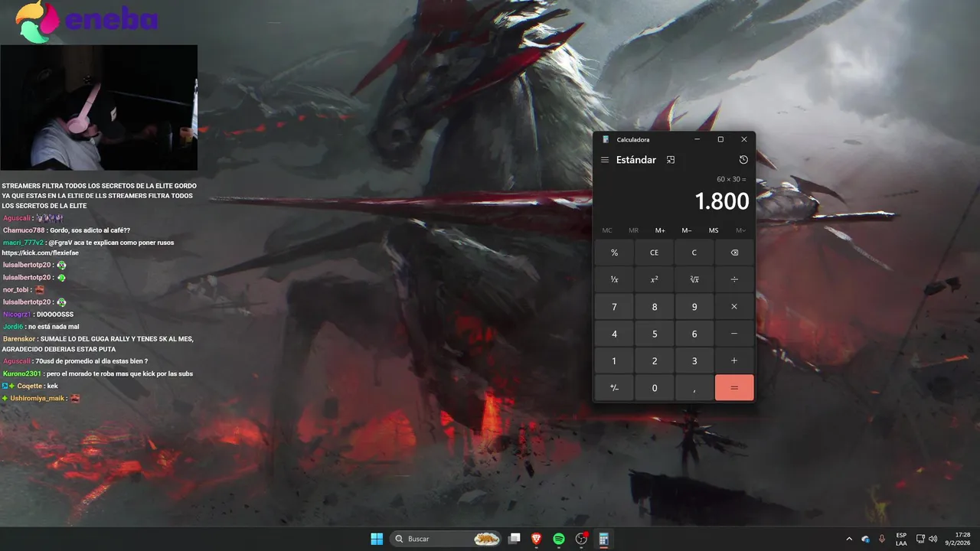Click the number 6 key

[x=694, y=334]
